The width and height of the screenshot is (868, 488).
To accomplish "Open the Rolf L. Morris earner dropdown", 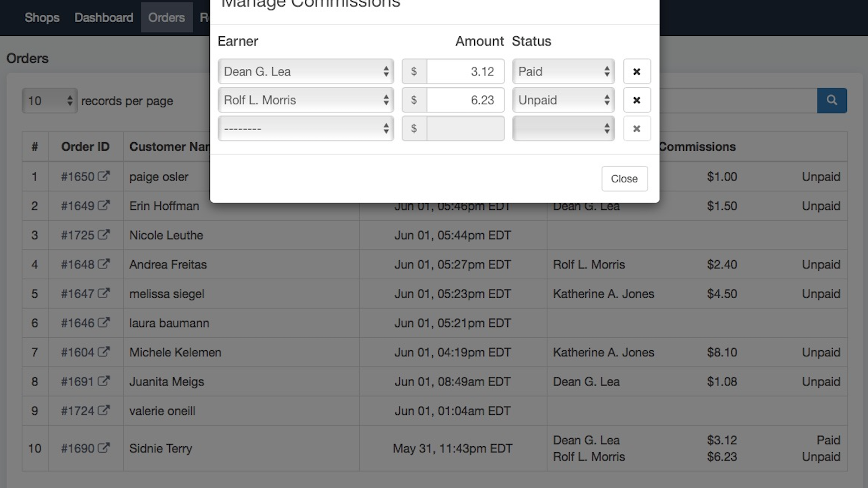I will pyautogui.click(x=305, y=100).
